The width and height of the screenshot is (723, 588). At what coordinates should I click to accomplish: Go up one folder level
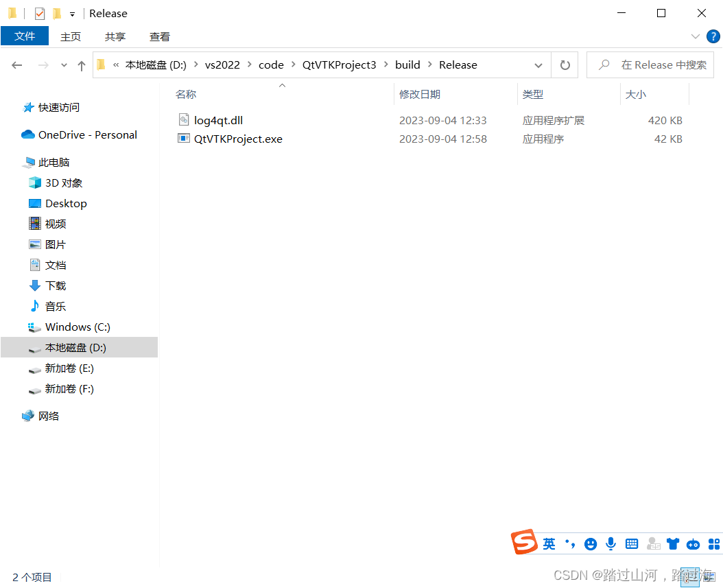82,65
